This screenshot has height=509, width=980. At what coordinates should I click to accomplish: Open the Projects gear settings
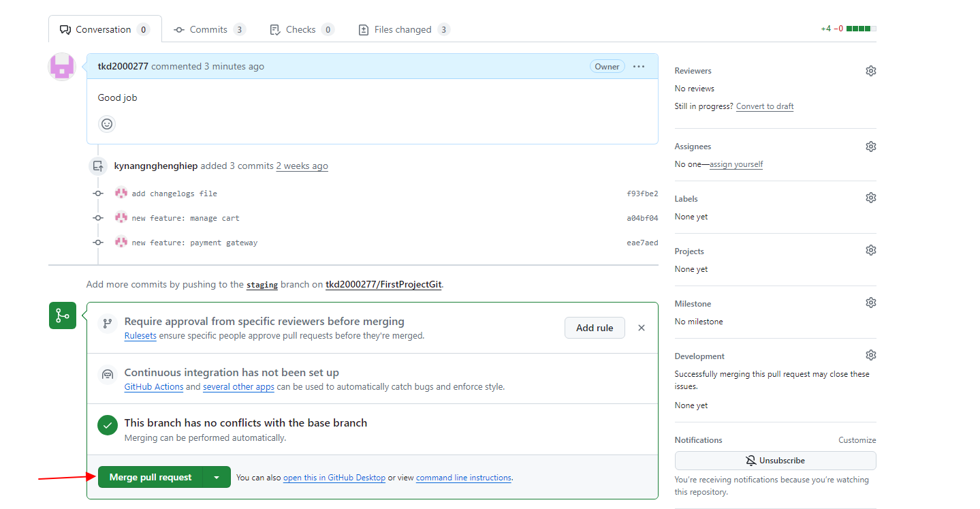[x=870, y=250]
